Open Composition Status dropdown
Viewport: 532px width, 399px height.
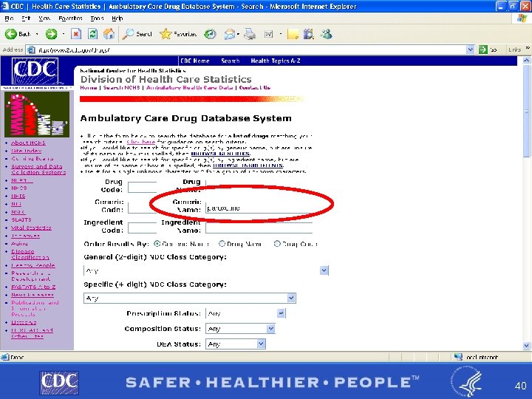[x=270, y=328]
